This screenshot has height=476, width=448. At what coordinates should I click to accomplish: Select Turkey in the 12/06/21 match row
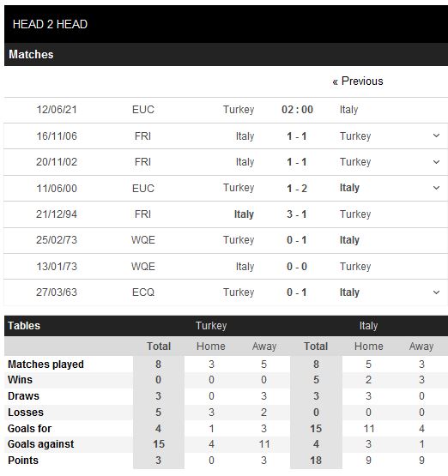[x=239, y=110]
